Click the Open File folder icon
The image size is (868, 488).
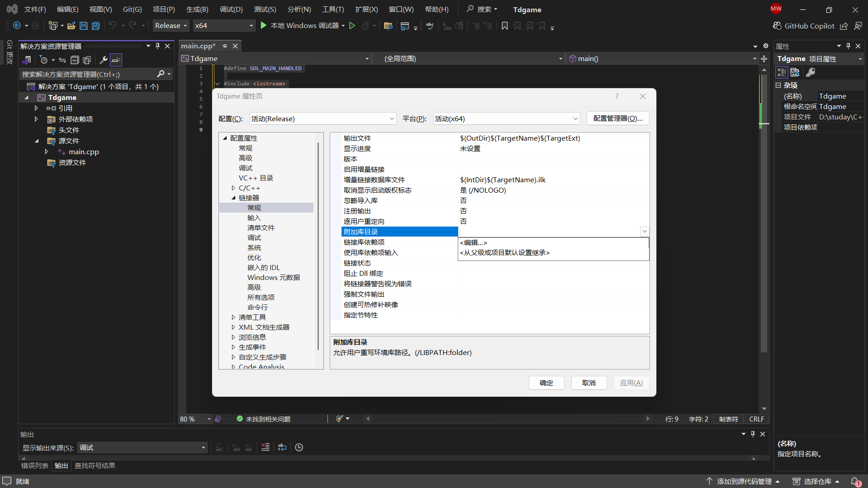click(x=71, y=26)
